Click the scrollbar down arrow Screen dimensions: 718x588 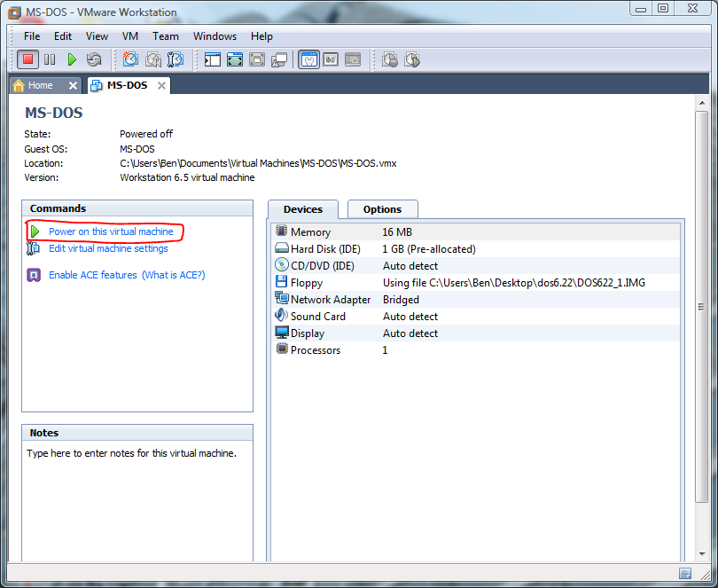[702, 554]
